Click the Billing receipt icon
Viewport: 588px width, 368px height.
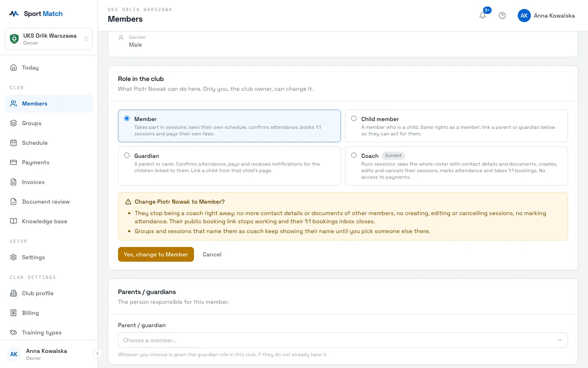click(x=13, y=313)
